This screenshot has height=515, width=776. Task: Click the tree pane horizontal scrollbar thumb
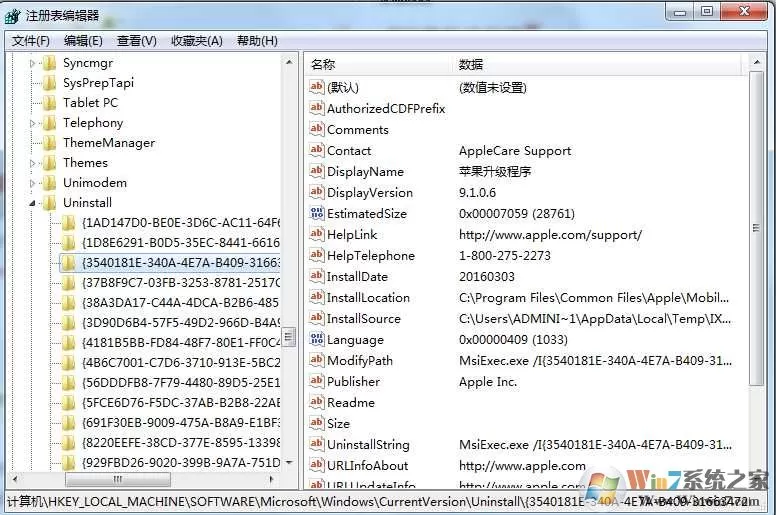tap(118, 479)
